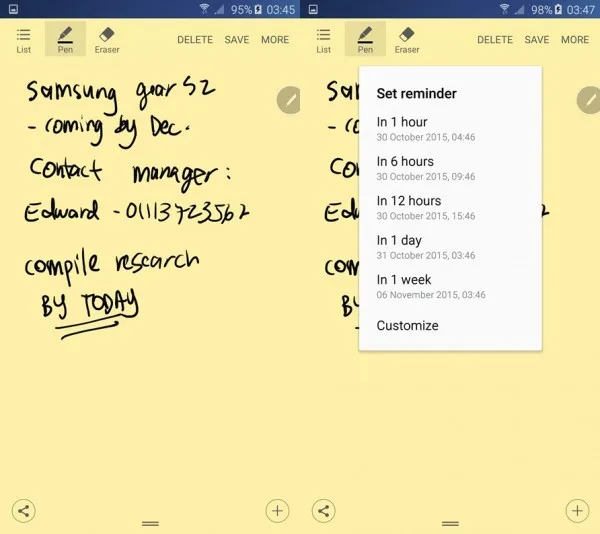Viewport: 600px width, 534px height.
Task: Click DELETE in left screen toolbar
Action: [195, 40]
